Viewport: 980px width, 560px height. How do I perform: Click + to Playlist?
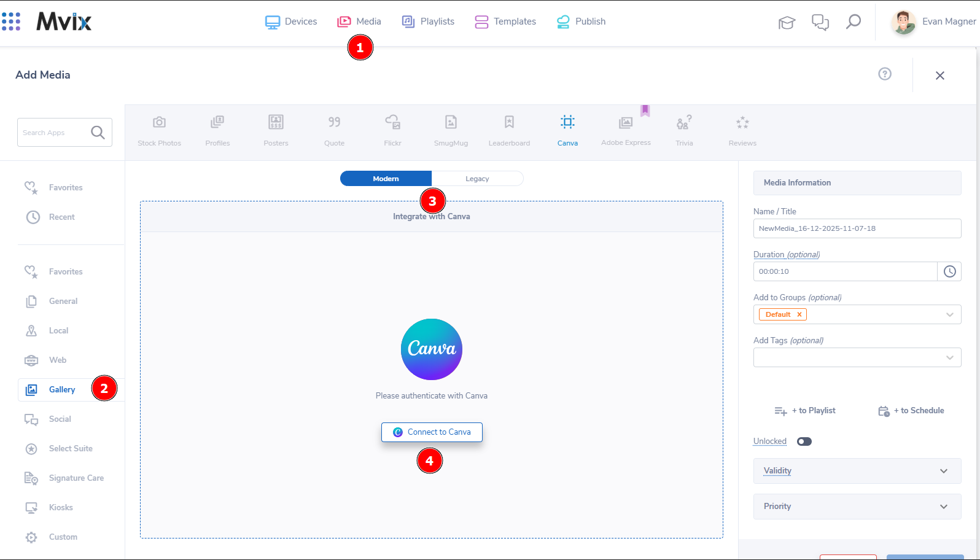tap(805, 411)
